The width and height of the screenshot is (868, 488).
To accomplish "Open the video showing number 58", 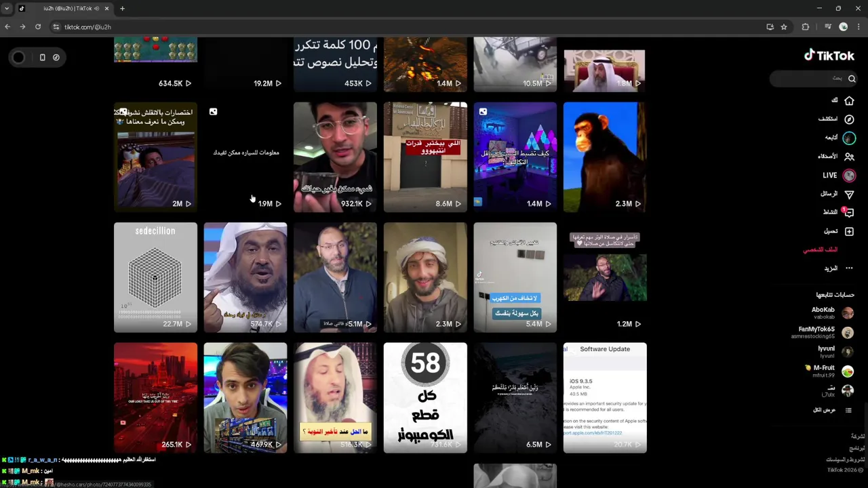I will click(x=425, y=398).
